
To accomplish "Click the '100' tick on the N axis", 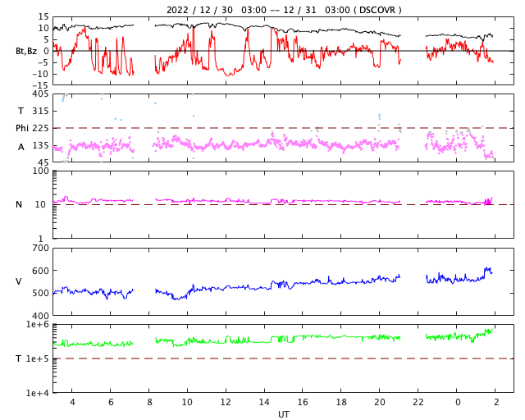I will tap(40, 171).
